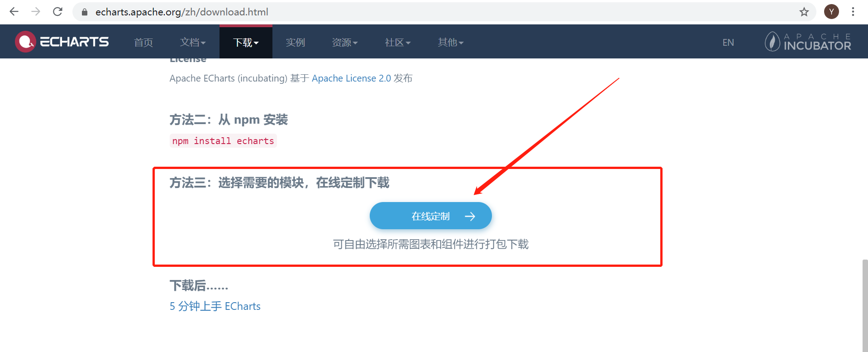Open the 5 分钟上手 ECharts link
This screenshot has height=352, width=868.
coord(215,306)
